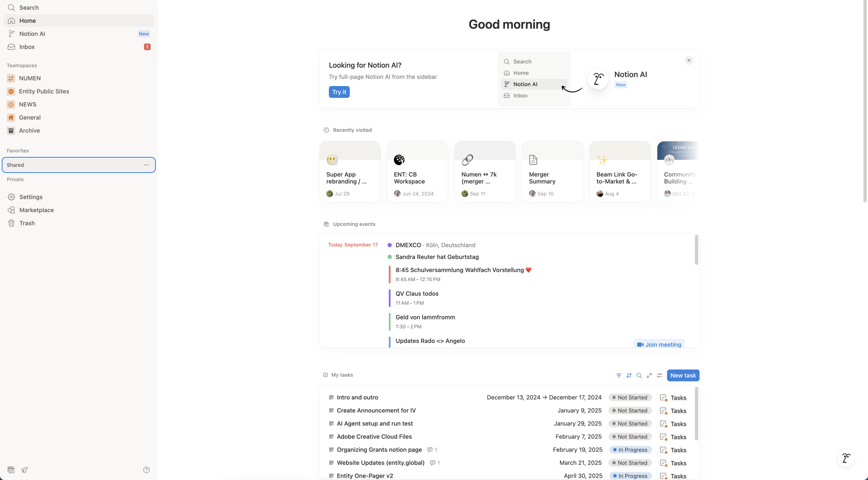Click the filter icon in My tasks

(619, 375)
